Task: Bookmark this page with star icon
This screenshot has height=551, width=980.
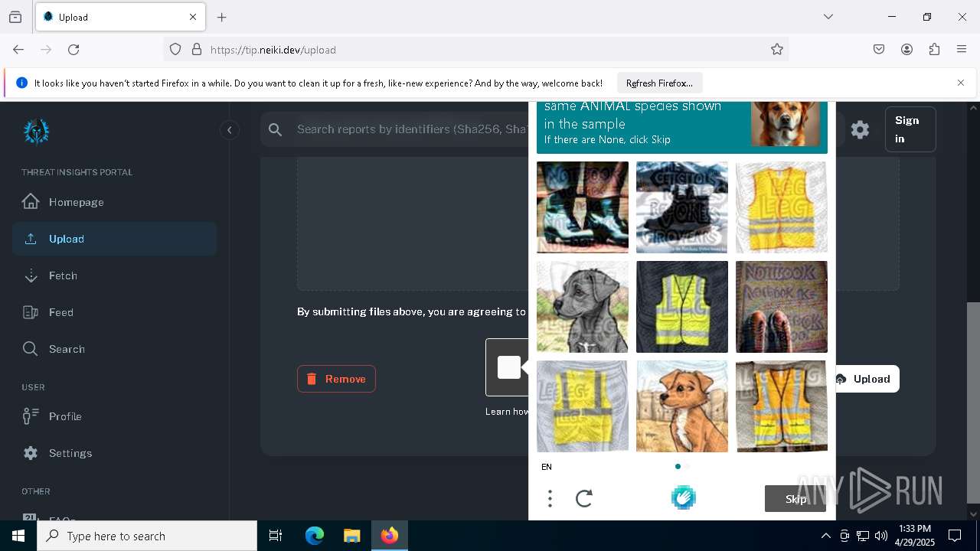Action: [777, 49]
